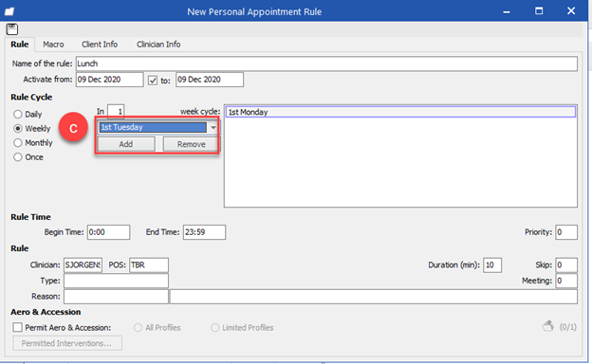
Task: Click the Skip field
Action: [566, 265]
